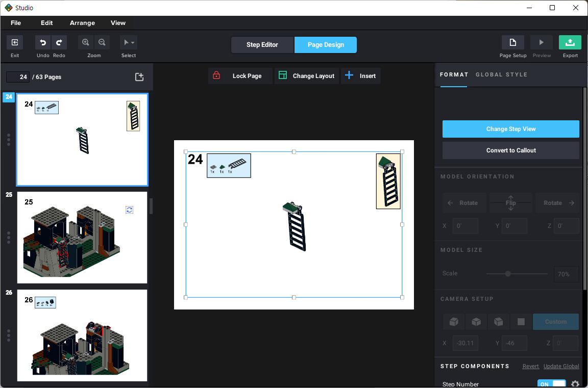Open the Edit menu
Image resolution: width=588 pixels, height=388 pixels.
pos(46,23)
